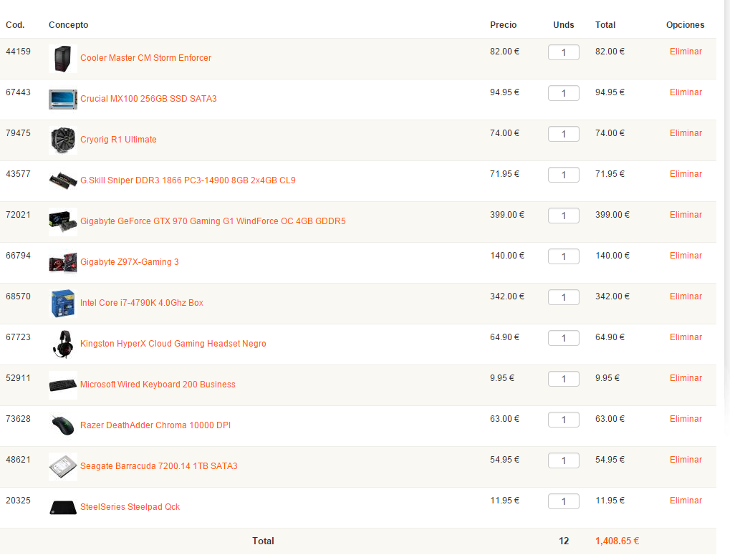
Task: Click the Opciones column header
Action: 685,25
